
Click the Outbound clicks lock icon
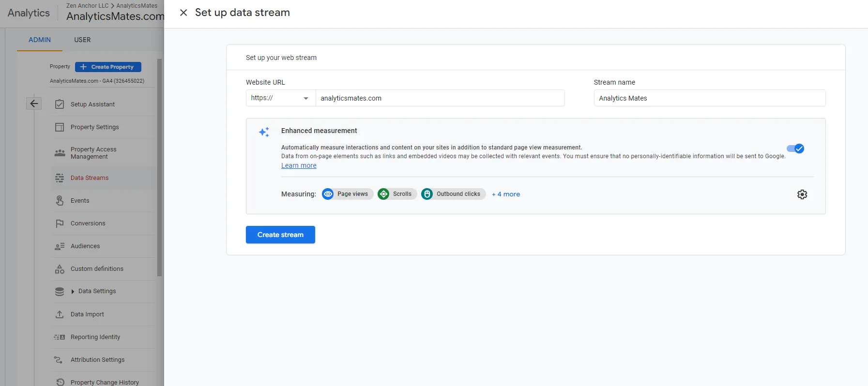click(427, 194)
